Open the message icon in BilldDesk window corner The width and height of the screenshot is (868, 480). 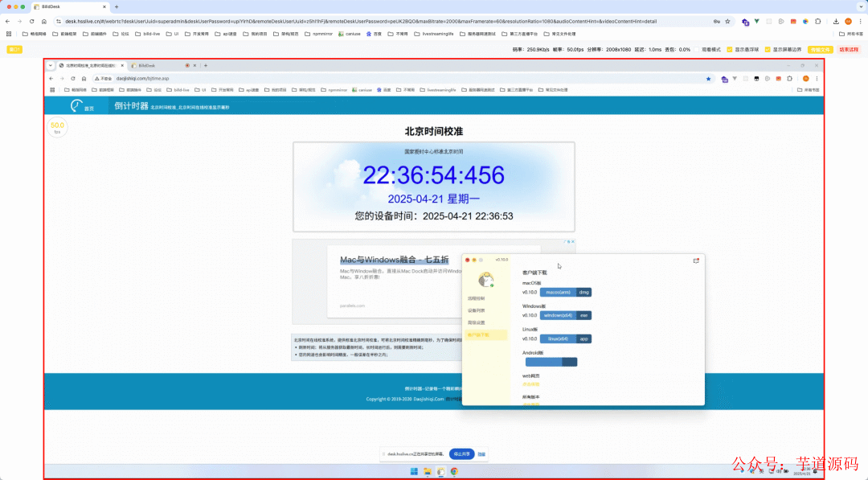(696, 261)
